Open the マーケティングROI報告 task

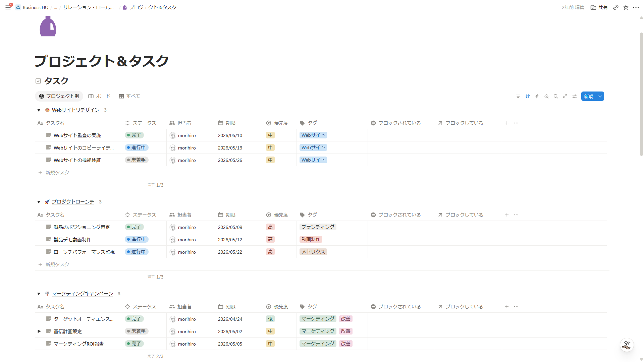pos(78,344)
